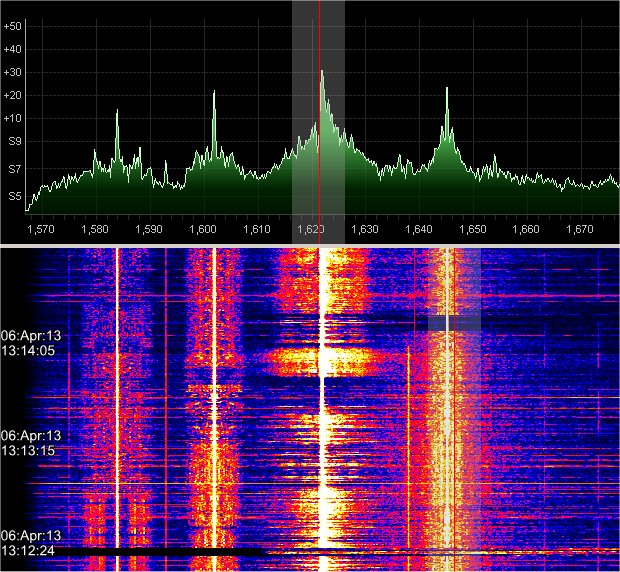Click the S5 signal strength label
This screenshot has height=572, width=620.
[x=12, y=196]
